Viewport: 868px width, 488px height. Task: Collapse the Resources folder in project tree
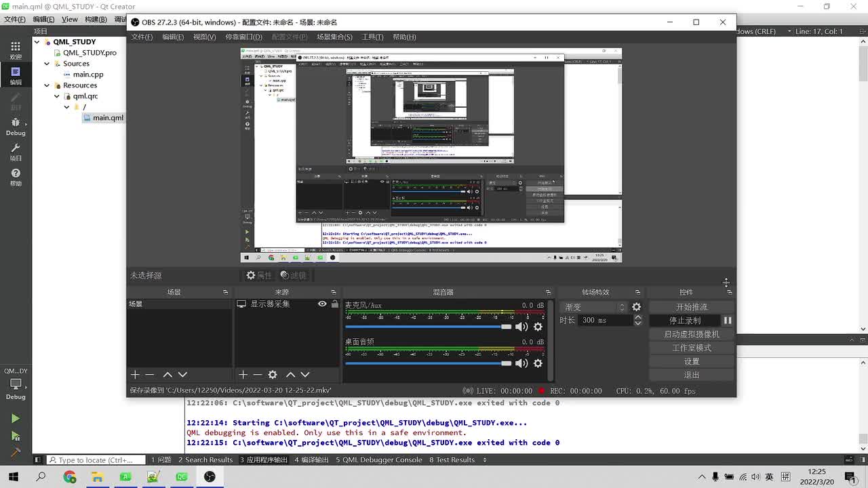47,85
